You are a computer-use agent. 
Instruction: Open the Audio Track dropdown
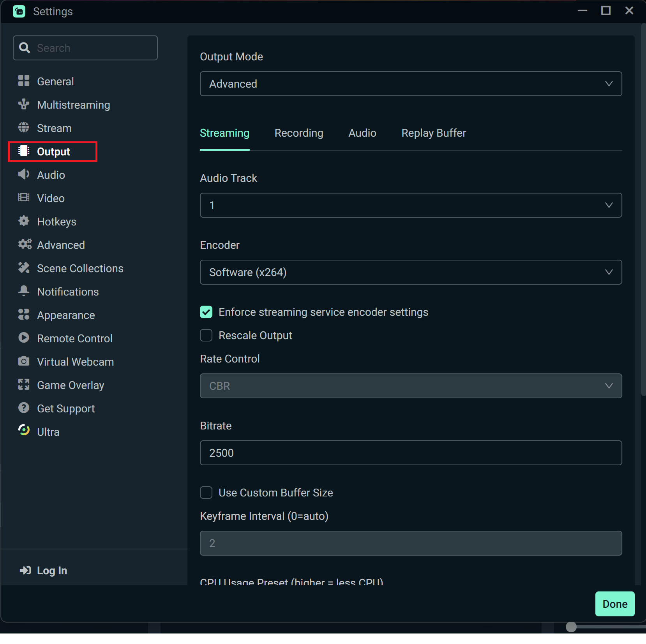[411, 205]
